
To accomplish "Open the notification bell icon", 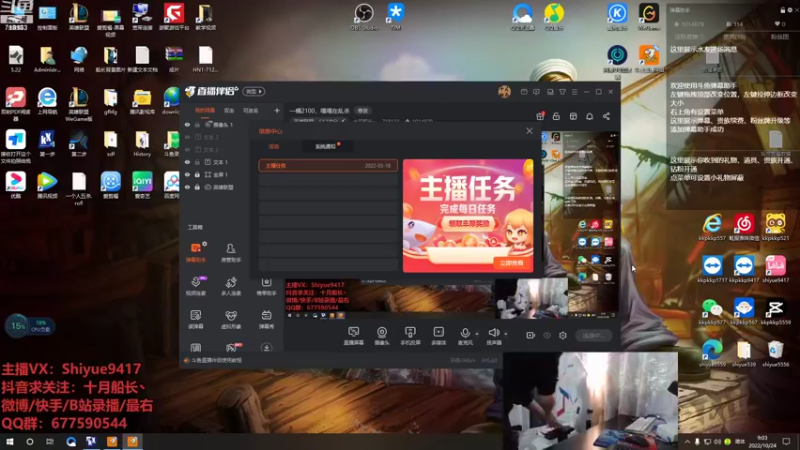I will pos(589,116).
